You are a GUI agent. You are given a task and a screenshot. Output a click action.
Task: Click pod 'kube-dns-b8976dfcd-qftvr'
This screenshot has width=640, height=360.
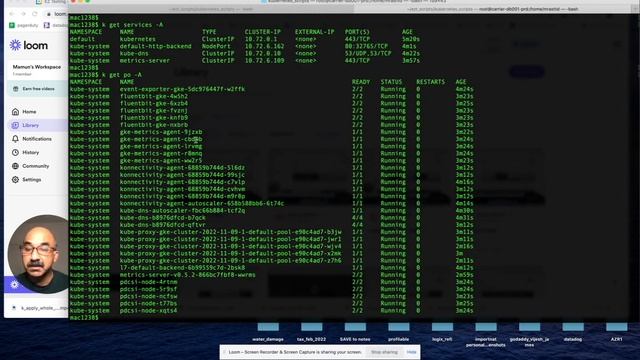pyautogui.click(x=162, y=225)
